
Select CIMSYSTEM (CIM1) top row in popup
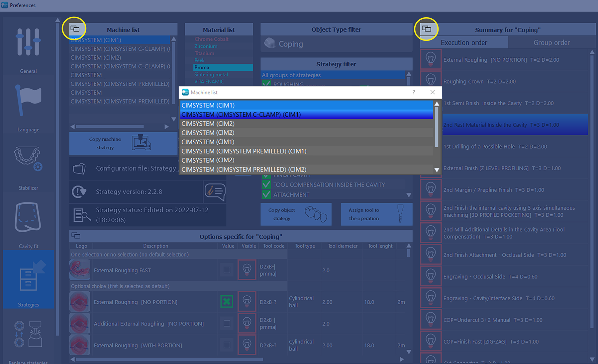pyautogui.click(x=306, y=105)
